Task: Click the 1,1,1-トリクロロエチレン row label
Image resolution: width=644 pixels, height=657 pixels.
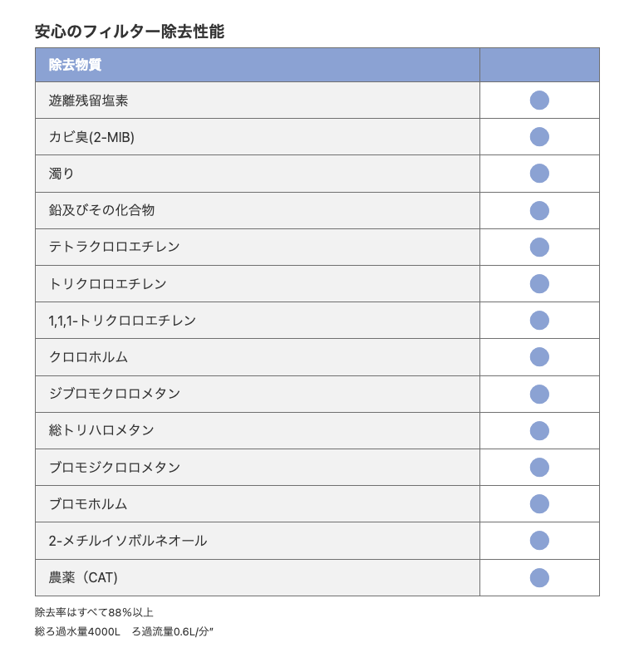Action: [x=123, y=320]
